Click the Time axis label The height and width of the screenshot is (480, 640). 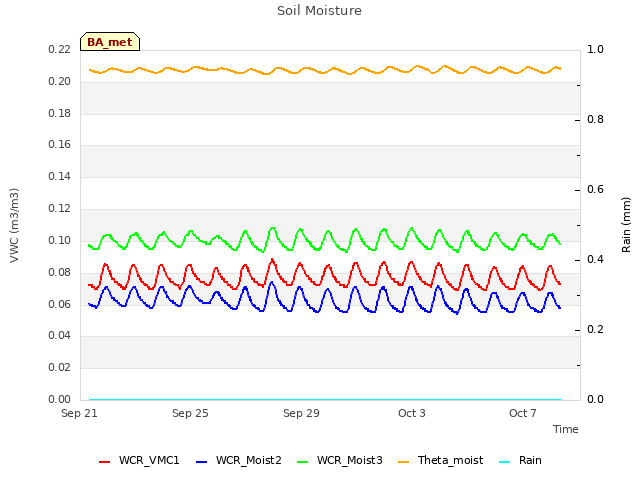click(x=566, y=429)
